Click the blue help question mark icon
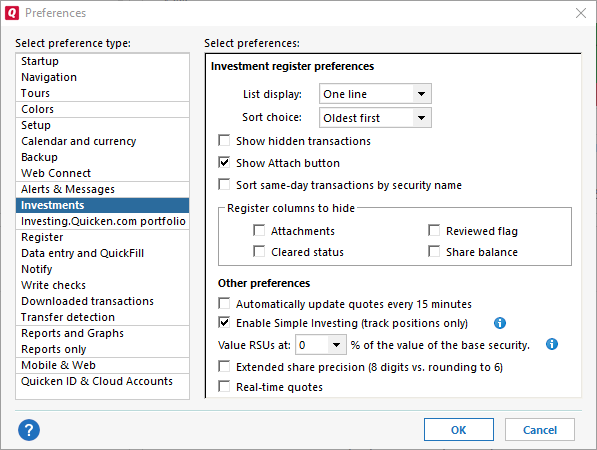 [29, 430]
